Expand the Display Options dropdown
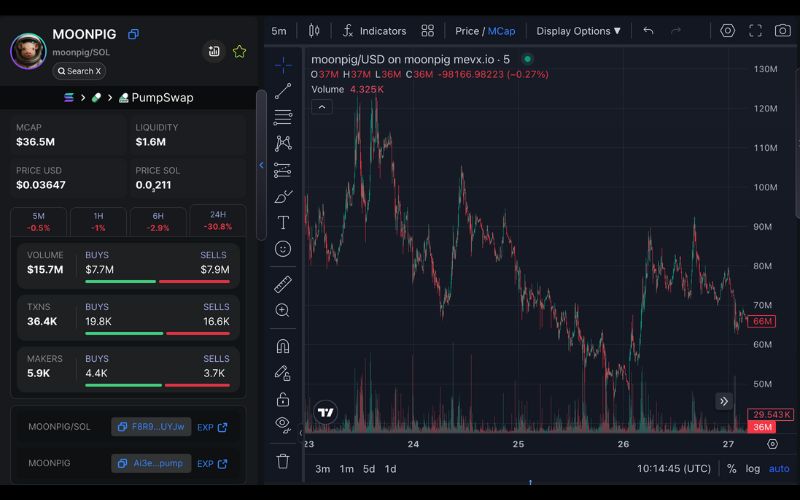The height and width of the screenshot is (500, 800). click(x=579, y=31)
